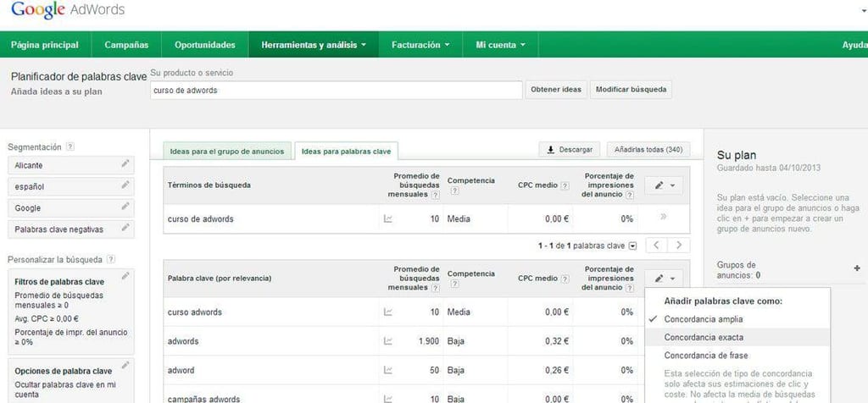
Task: Go to Página principal
Action: tap(45, 45)
